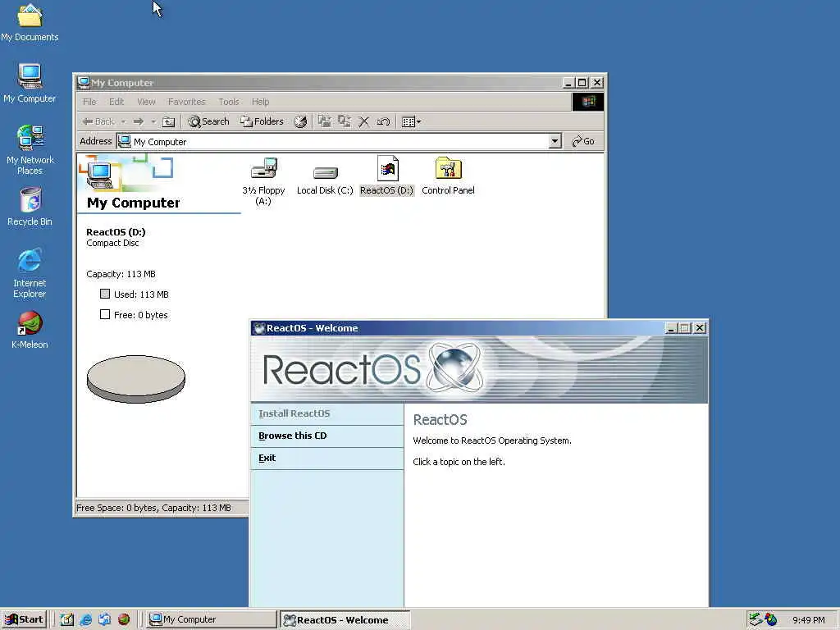The image size is (840, 630).
Task: Click the Start button
Action: (x=24, y=620)
